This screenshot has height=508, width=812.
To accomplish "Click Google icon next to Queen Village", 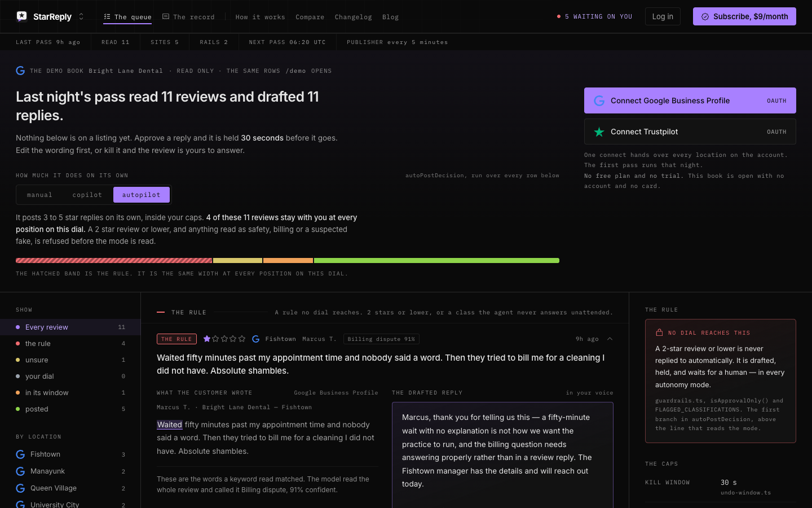I will [x=20, y=488].
